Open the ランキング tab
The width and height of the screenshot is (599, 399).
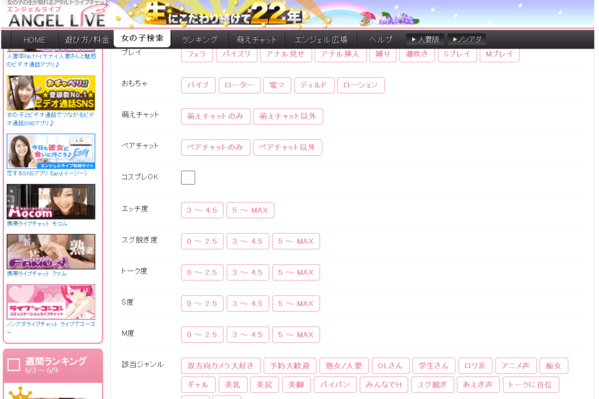(199, 39)
